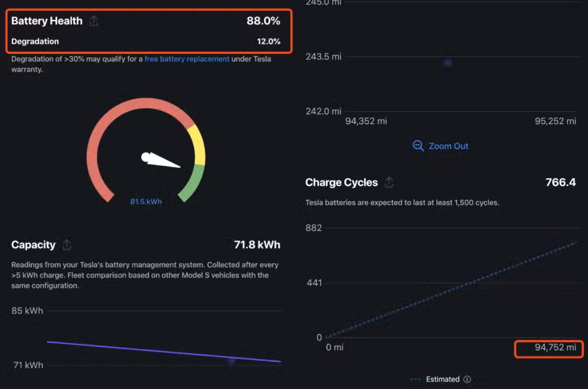
Task: Select the yellow segment of the gauge
Action: [x=197, y=145]
